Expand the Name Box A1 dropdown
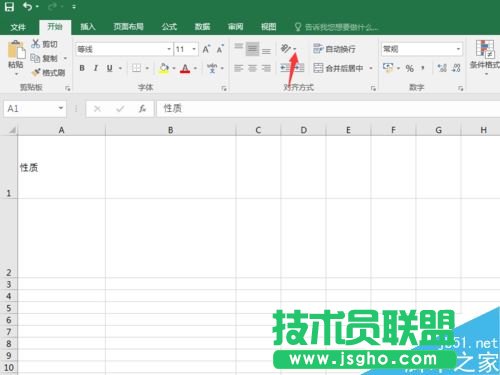500x375 pixels. [x=61, y=108]
